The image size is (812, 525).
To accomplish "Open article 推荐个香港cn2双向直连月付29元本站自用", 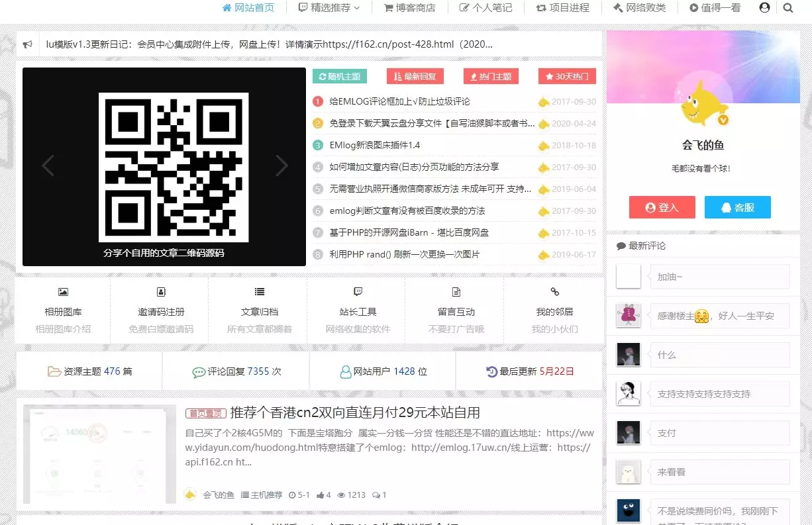I will tap(354, 413).
